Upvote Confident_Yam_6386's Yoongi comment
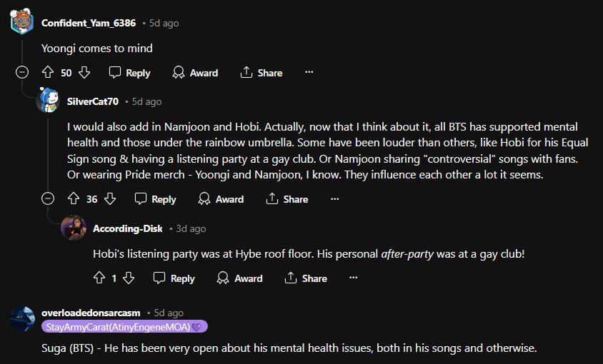The height and width of the screenshot is (364, 603). pos(49,73)
